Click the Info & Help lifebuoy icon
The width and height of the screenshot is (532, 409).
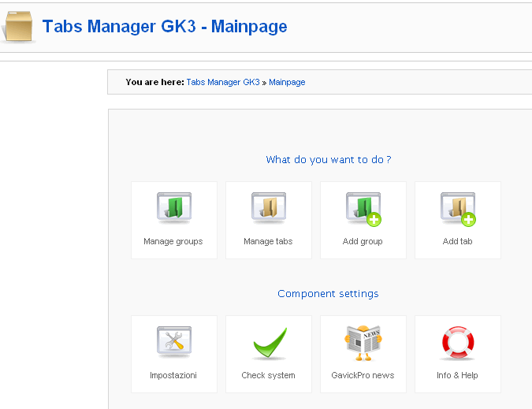tap(458, 343)
